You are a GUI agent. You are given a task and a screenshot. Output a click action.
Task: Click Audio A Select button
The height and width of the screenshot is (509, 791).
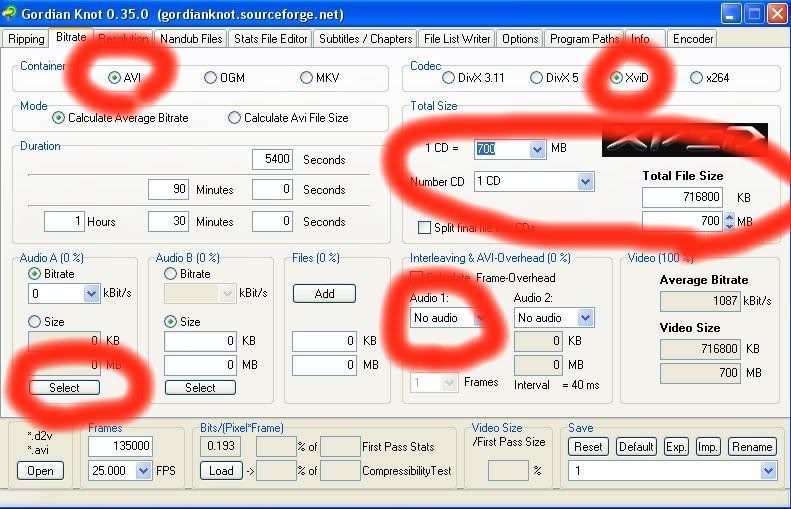click(x=65, y=387)
